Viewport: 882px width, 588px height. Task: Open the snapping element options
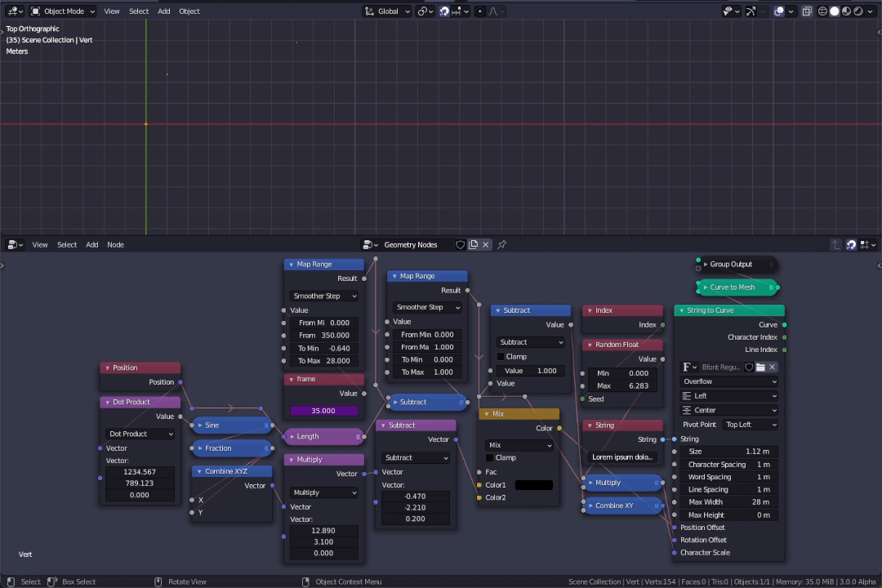[x=460, y=11]
